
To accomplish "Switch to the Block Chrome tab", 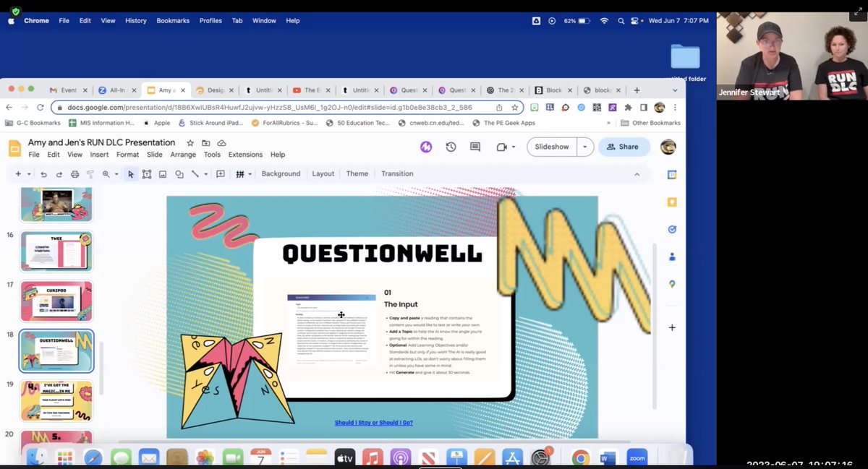I will 553,90.
